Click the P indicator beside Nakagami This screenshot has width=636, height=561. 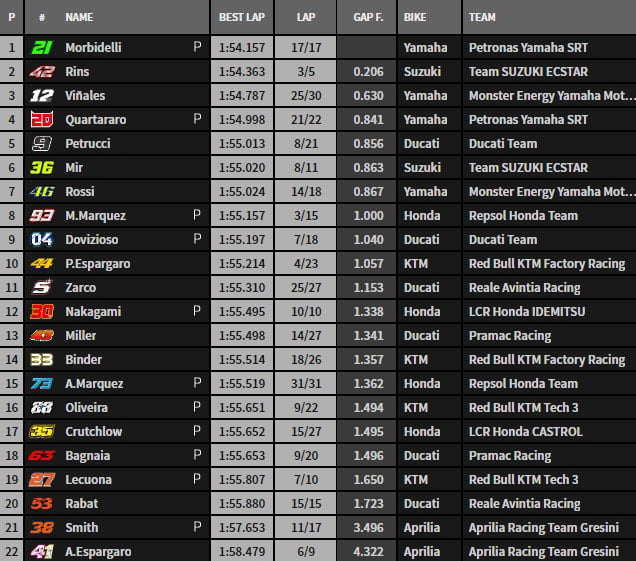(197, 311)
